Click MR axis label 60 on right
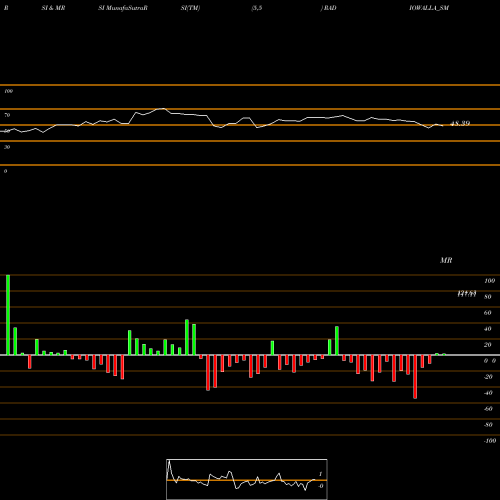Image resolution: width=500 pixels, height=500 pixels. pos(488,313)
